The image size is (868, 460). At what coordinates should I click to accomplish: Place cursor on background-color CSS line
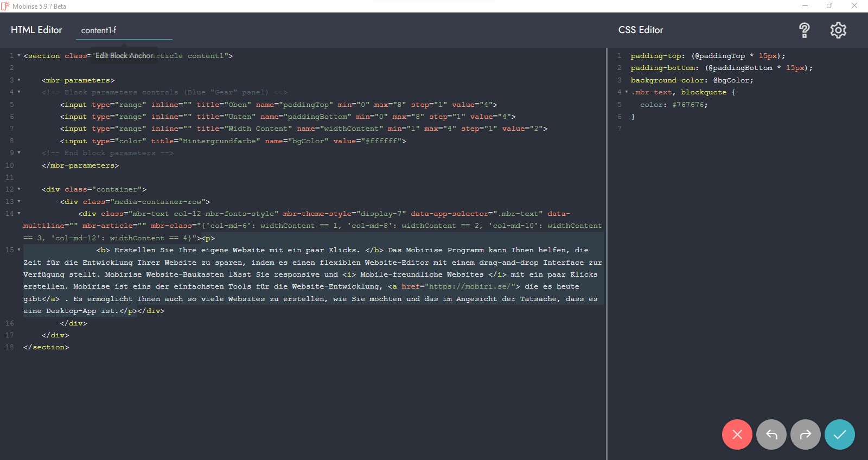tap(692, 80)
